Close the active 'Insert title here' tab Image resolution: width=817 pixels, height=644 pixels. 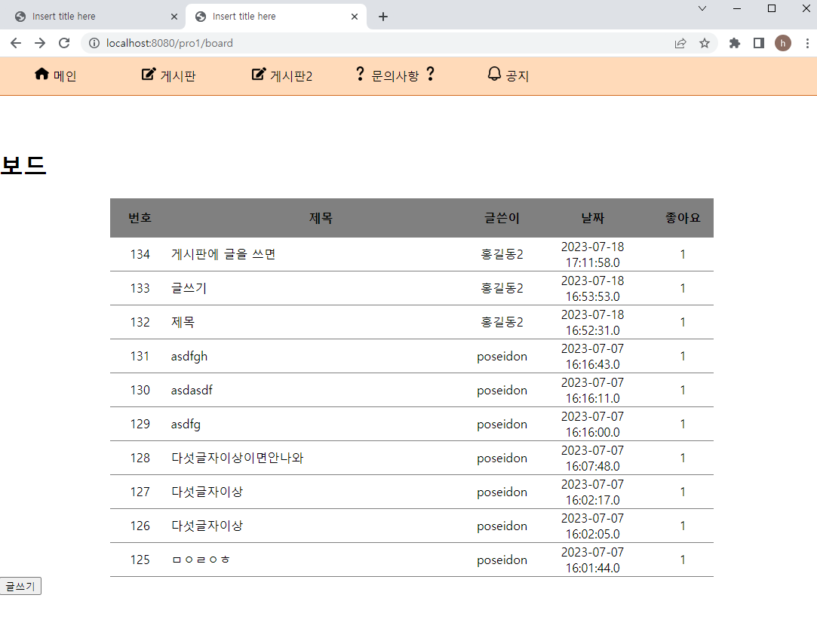click(355, 17)
